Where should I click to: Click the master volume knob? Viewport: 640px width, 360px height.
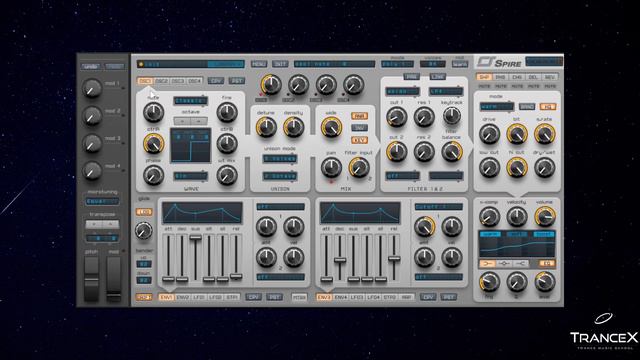pyautogui.click(x=545, y=216)
